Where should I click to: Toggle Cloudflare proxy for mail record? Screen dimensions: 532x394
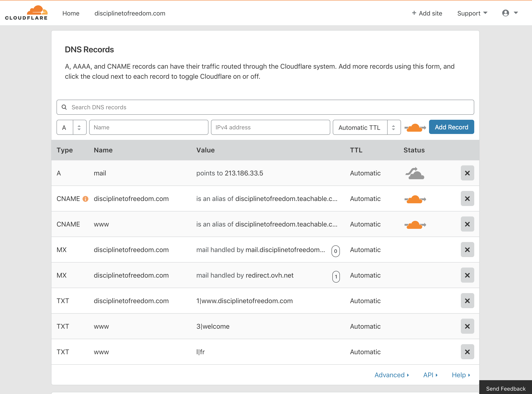[x=415, y=173]
